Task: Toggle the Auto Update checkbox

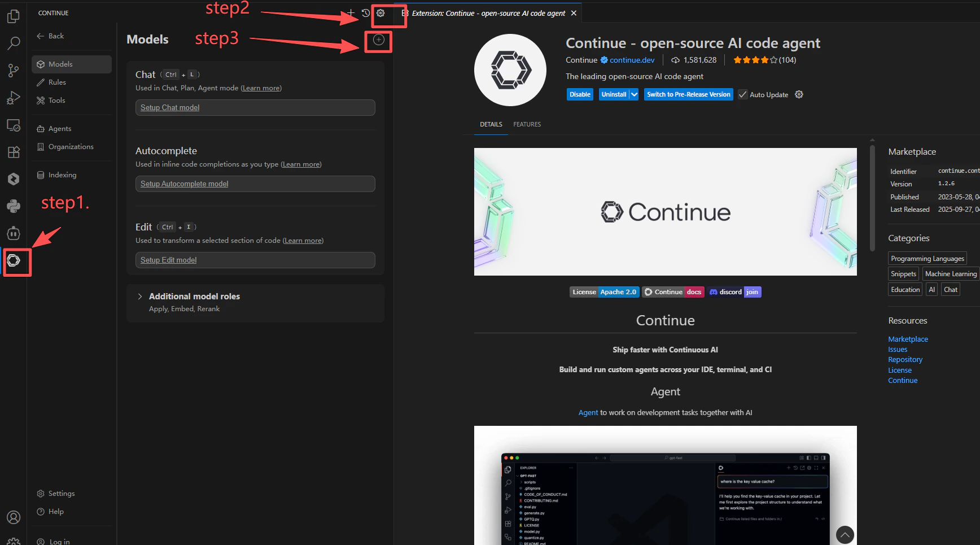Action: click(x=743, y=94)
